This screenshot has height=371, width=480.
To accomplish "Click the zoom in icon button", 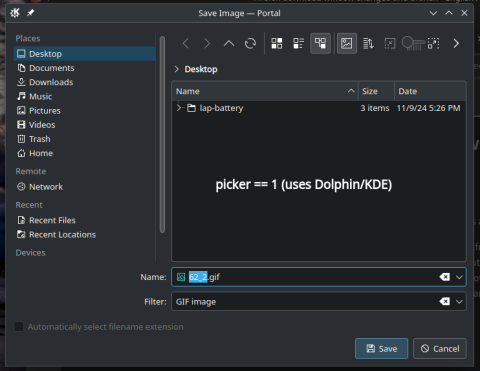I will pos(434,43).
